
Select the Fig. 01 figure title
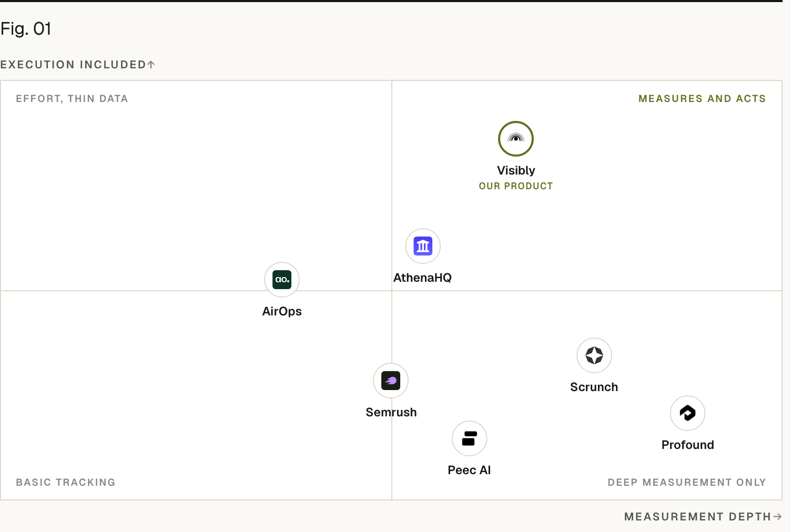pyautogui.click(x=26, y=29)
